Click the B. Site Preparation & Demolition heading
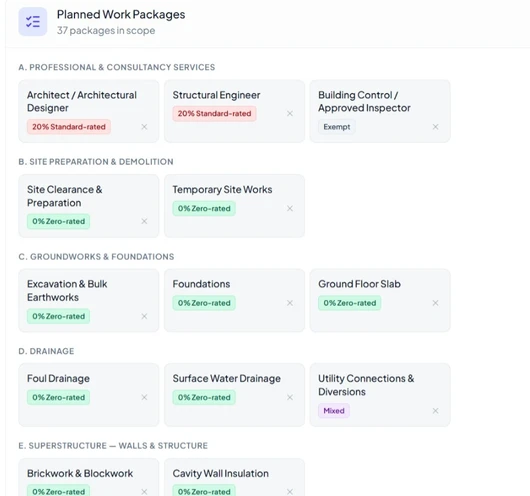This screenshot has height=496, width=530. coord(96,162)
